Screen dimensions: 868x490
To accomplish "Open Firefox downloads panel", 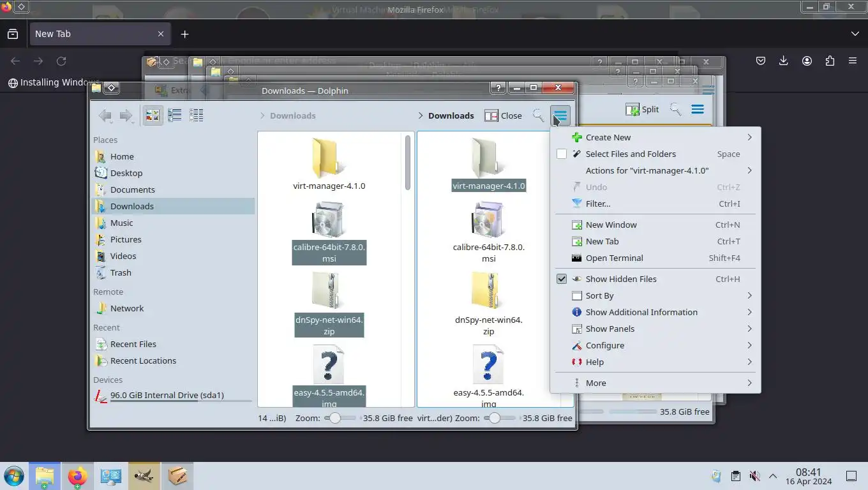I will click(x=784, y=61).
